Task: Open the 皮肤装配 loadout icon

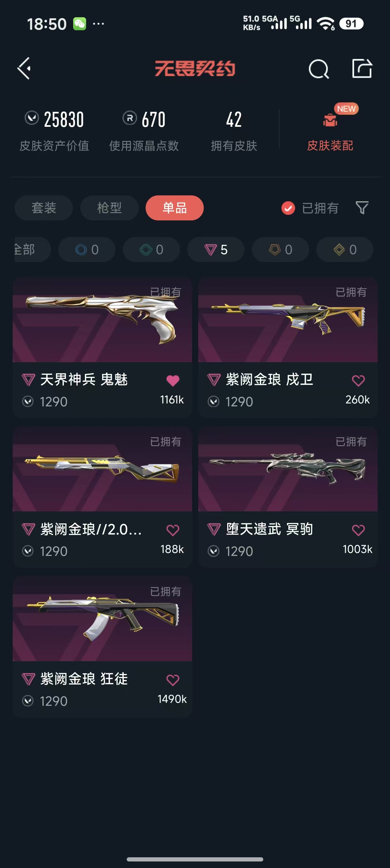Action: [x=330, y=120]
